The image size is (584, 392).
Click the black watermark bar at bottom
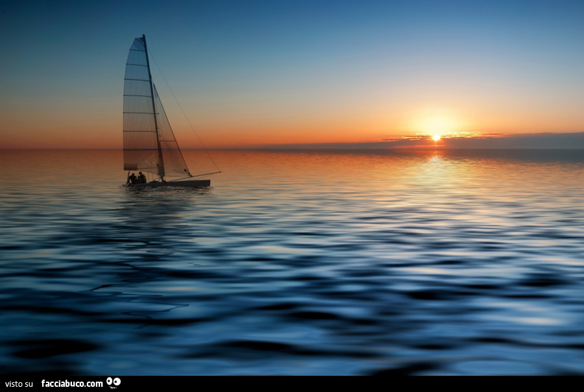click(x=324, y=384)
